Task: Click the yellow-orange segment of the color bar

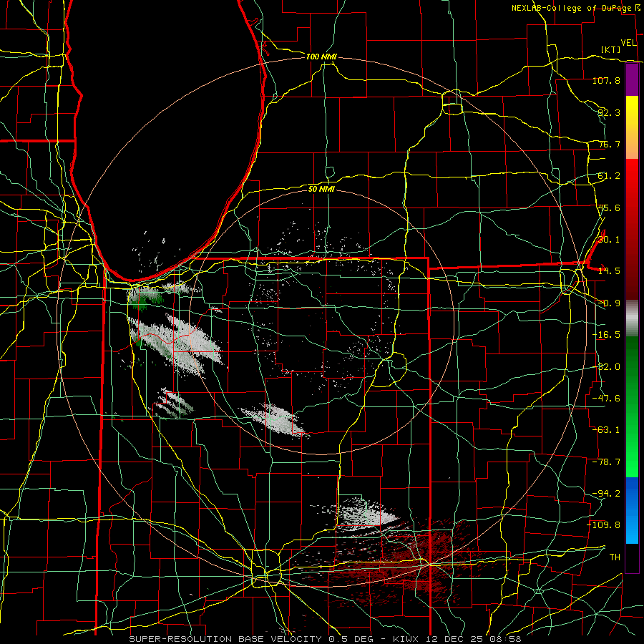Action: point(632,127)
